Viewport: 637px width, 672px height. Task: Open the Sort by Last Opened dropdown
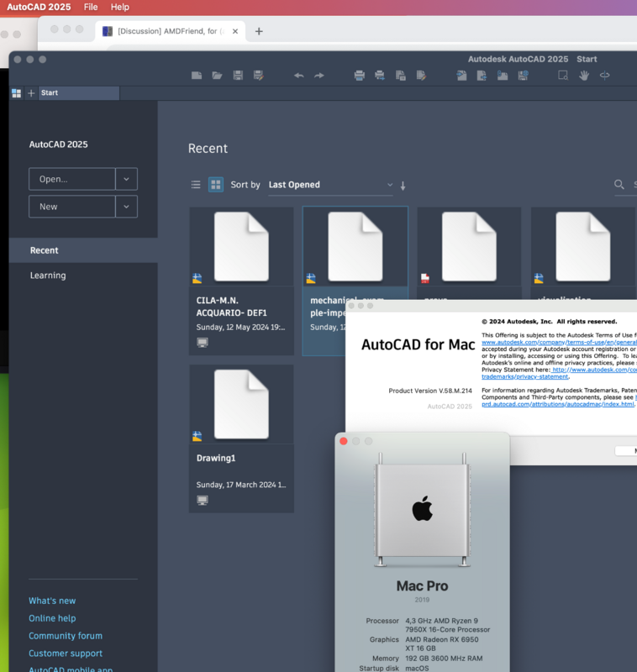point(330,185)
